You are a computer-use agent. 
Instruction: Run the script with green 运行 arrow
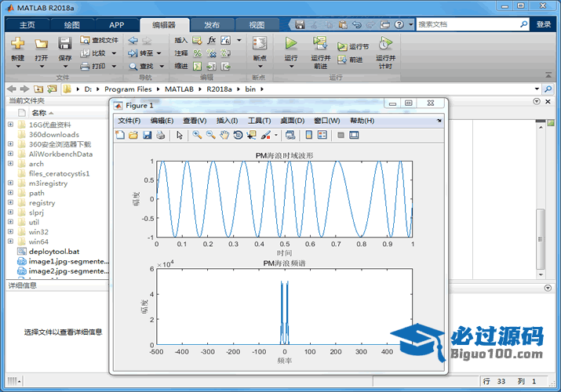click(291, 44)
